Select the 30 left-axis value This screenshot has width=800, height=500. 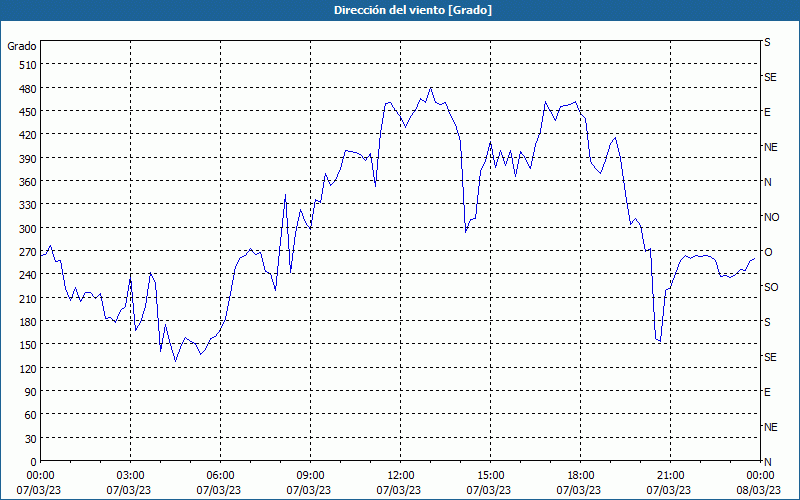(x=31, y=439)
